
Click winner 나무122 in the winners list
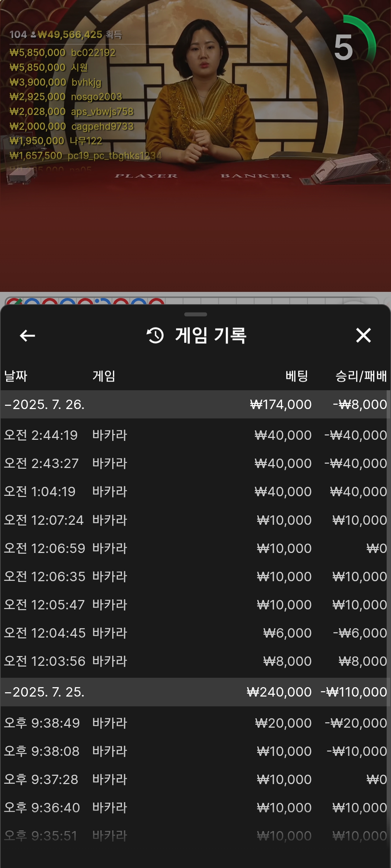point(56,141)
